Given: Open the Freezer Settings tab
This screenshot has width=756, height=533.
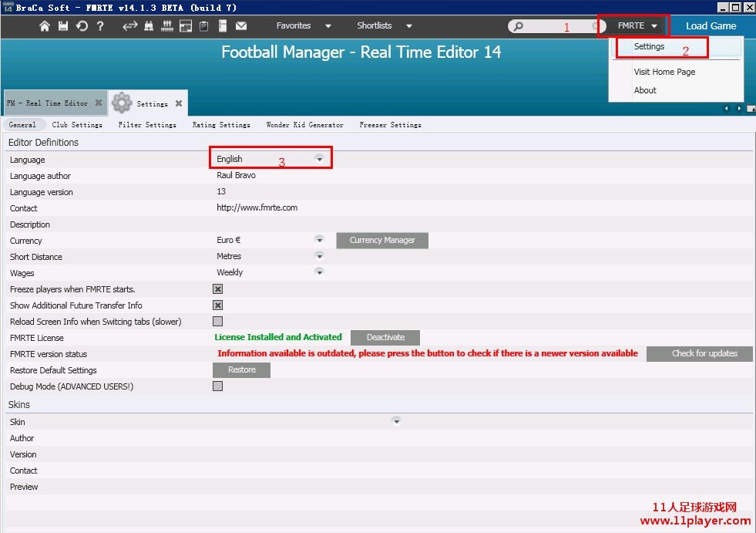Looking at the screenshot, I should [x=391, y=124].
